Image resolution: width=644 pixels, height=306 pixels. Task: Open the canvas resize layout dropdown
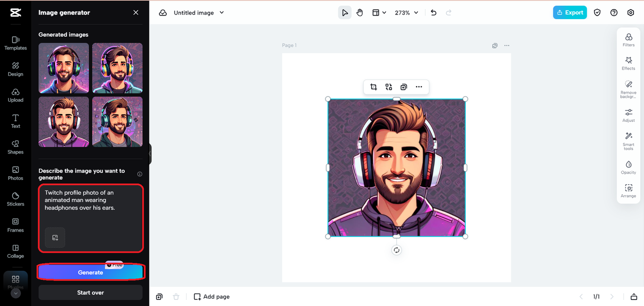[379, 13]
